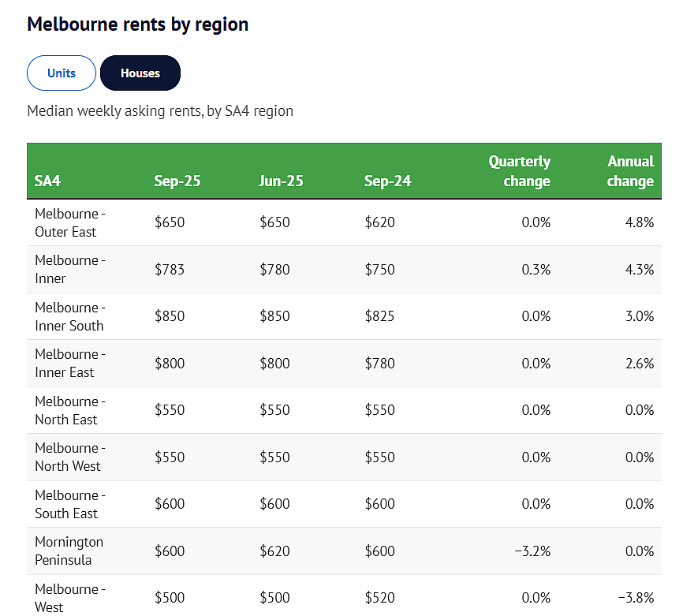Switch to the Units tab
This screenshot has width=683, height=616.
(x=62, y=73)
